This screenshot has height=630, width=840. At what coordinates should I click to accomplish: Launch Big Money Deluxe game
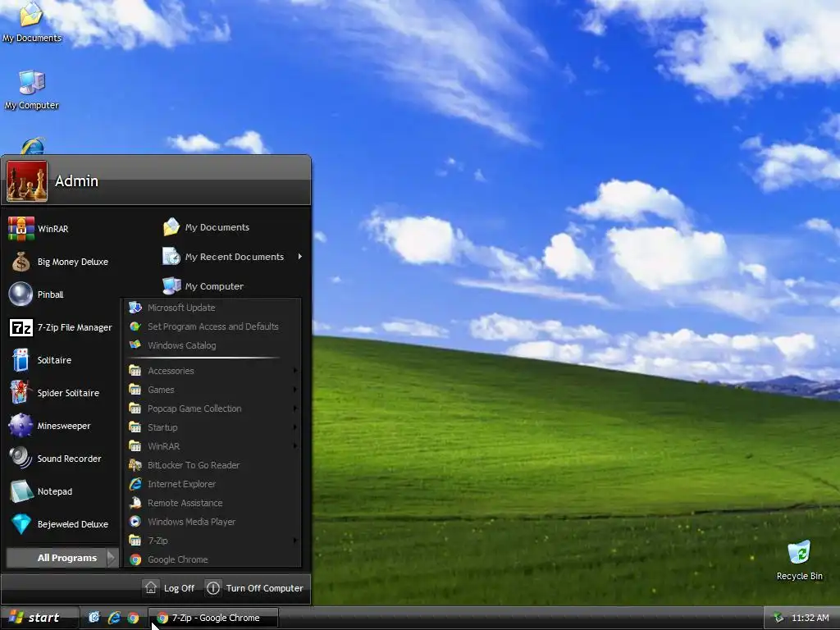tap(62, 262)
